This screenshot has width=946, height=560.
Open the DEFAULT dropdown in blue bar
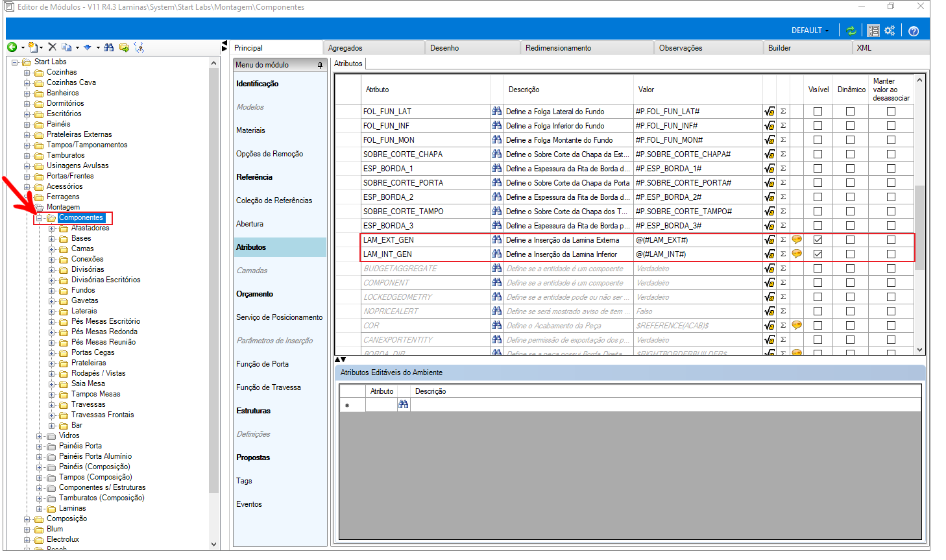(x=810, y=30)
